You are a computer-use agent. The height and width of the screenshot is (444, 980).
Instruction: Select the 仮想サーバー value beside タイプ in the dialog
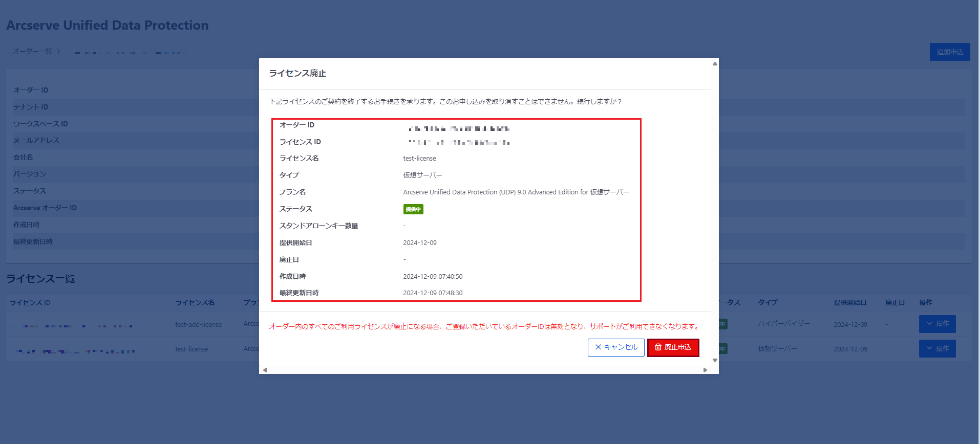tap(422, 175)
